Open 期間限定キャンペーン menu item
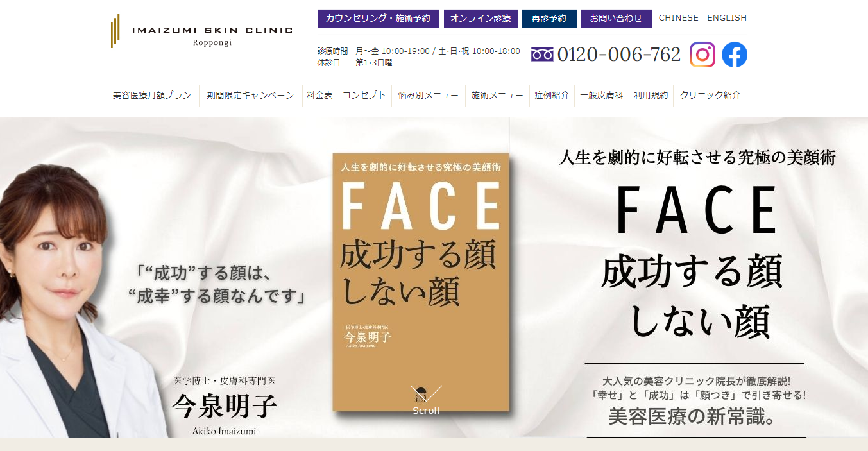868x451 pixels. (250, 95)
